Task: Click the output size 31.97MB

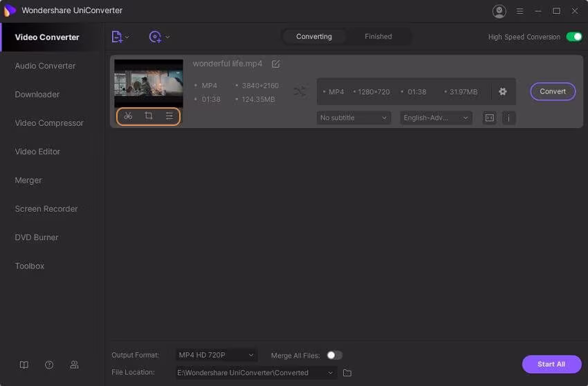Action: pos(463,92)
